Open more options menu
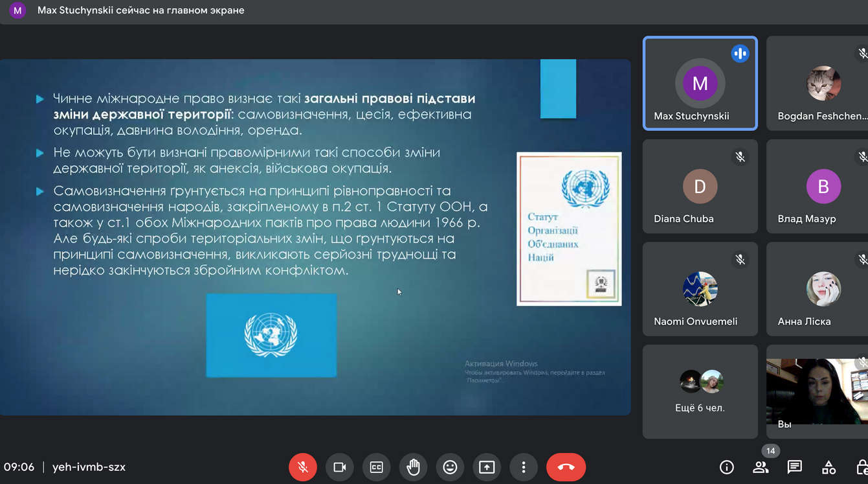Image resolution: width=868 pixels, height=484 pixels. [x=524, y=467]
